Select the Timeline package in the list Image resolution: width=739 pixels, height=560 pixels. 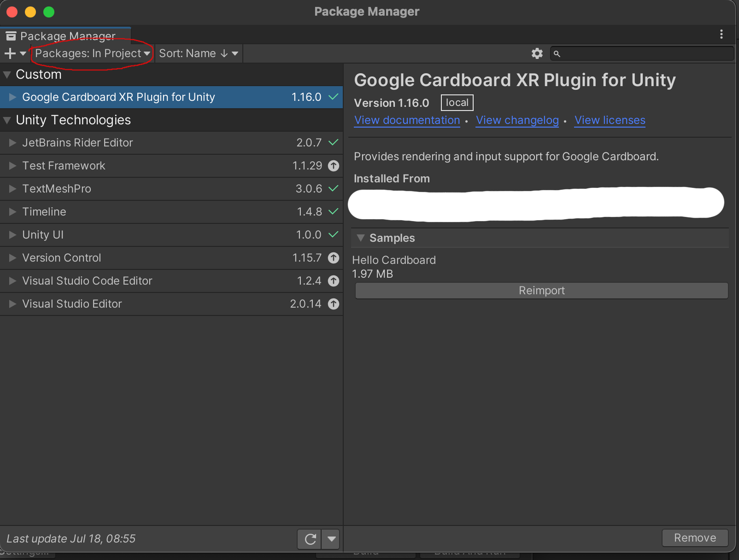coord(44,212)
